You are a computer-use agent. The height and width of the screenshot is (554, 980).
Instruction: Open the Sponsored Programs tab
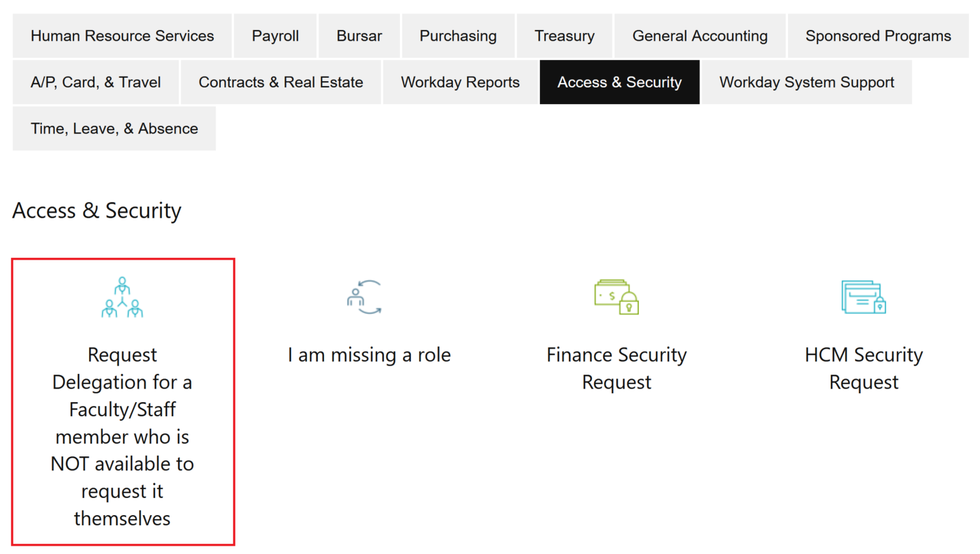tap(878, 36)
